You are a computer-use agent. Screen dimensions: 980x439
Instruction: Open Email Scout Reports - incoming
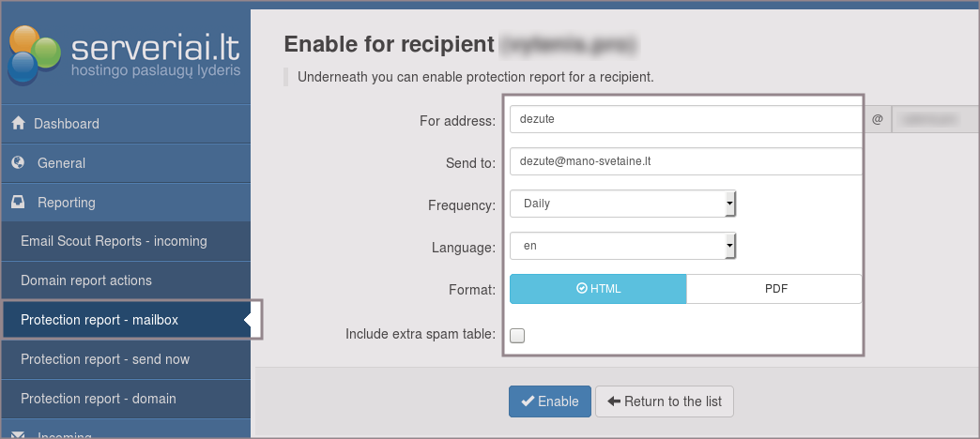click(114, 241)
